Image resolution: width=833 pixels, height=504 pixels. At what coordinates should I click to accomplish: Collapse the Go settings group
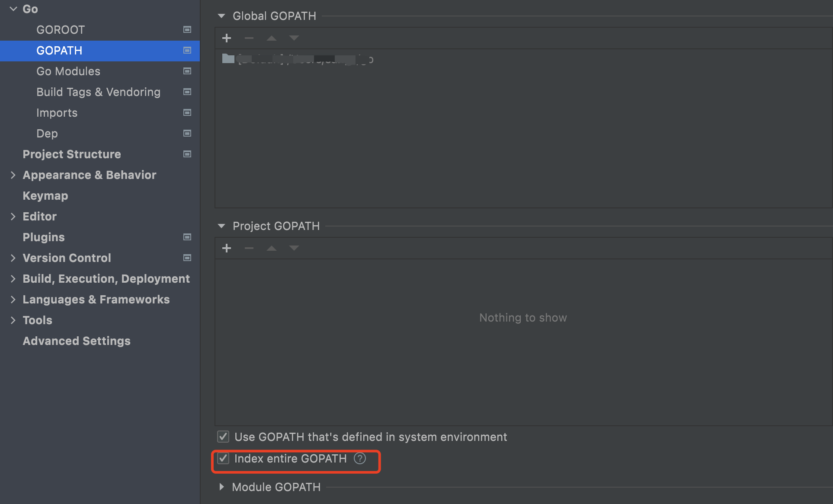click(13, 9)
